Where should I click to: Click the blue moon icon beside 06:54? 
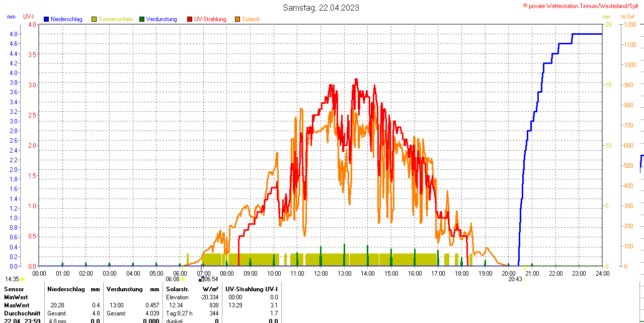201,279
